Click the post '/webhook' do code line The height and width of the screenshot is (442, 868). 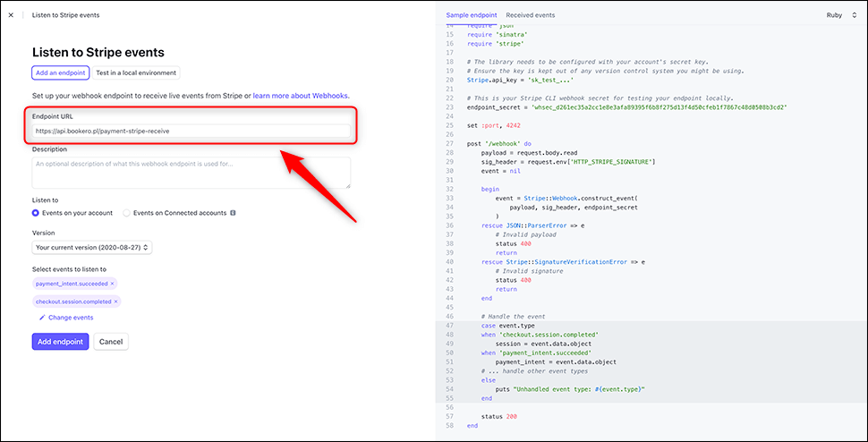(498, 143)
